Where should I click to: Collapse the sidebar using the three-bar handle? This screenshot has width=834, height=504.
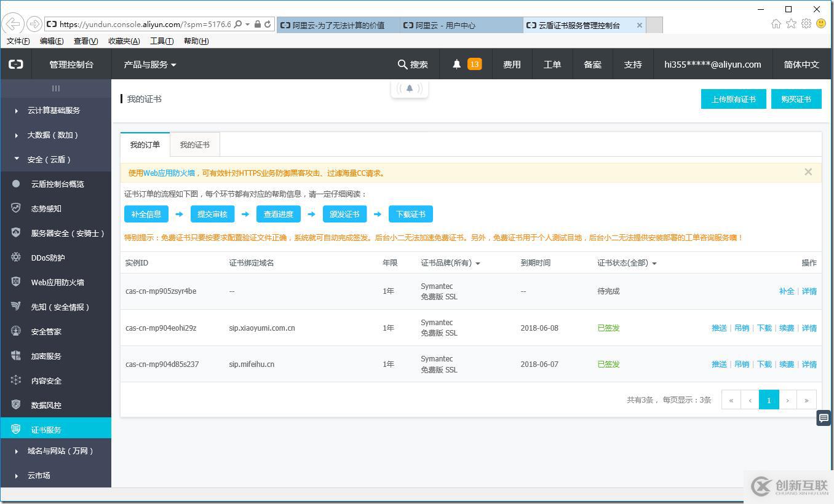(56, 89)
